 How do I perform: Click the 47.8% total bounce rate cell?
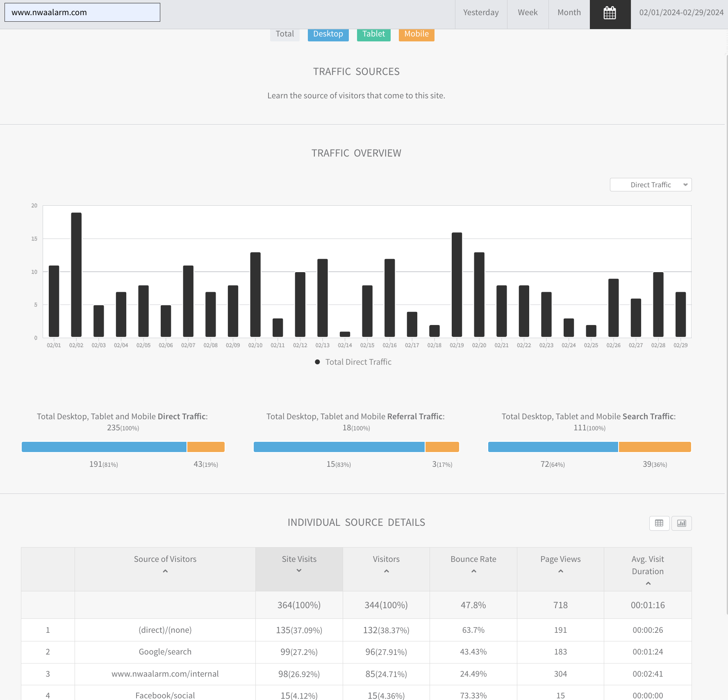[473, 605]
